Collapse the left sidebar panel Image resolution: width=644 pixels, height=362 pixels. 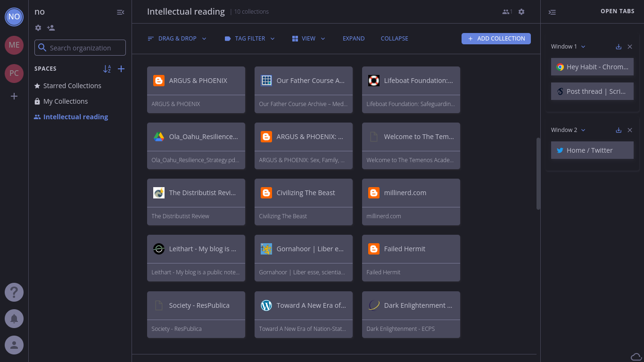point(121,12)
